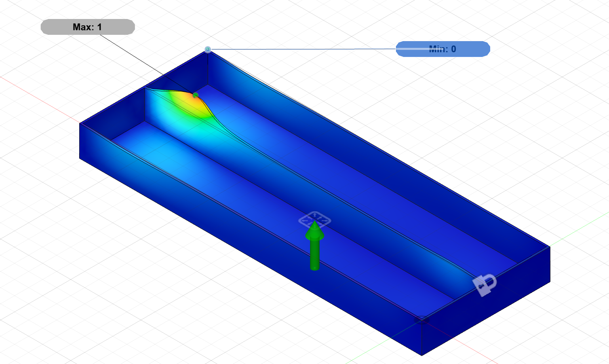
Task: Select the green load arrow icon
Action: 315,246
